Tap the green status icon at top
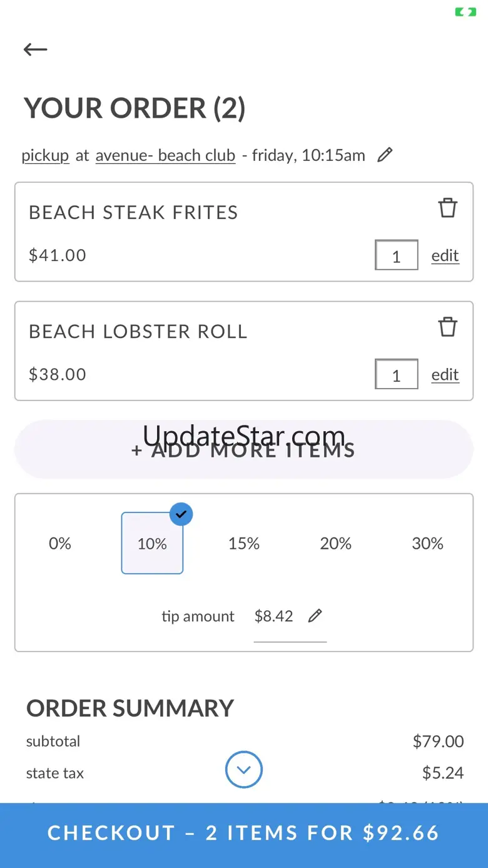The width and height of the screenshot is (488, 868). [x=465, y=12]
